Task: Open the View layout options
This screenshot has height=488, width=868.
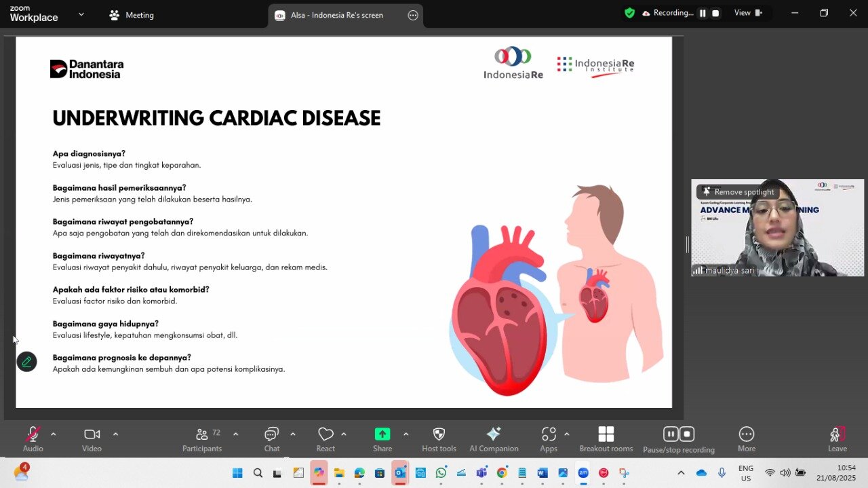Action: coord(748,13)
